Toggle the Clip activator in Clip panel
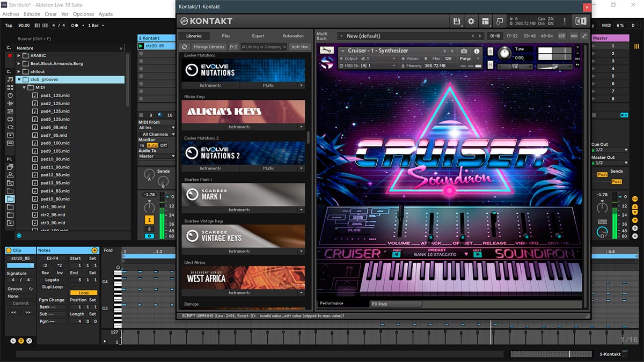 tap(9, 250)
